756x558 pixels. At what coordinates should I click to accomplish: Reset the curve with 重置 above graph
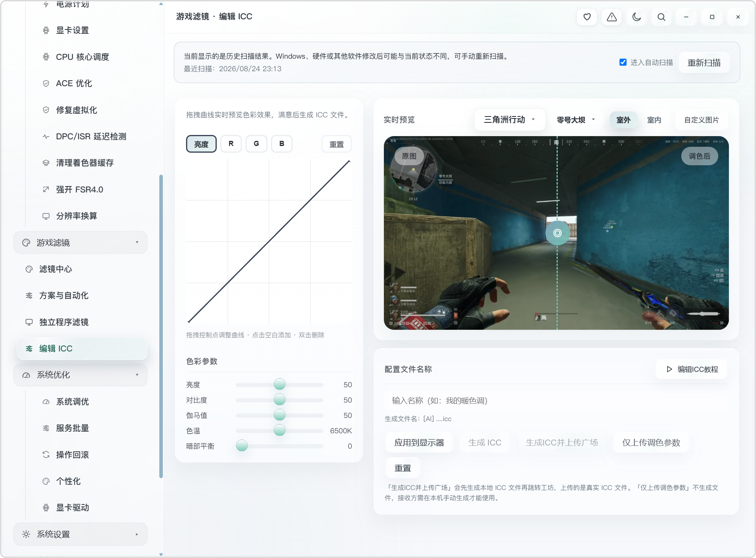(x=336, y=144)
